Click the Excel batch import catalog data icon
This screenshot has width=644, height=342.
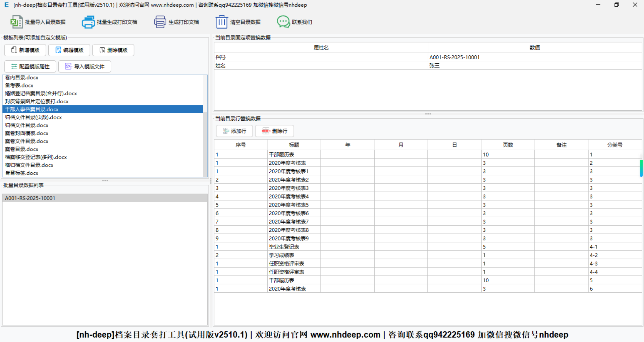16,22
